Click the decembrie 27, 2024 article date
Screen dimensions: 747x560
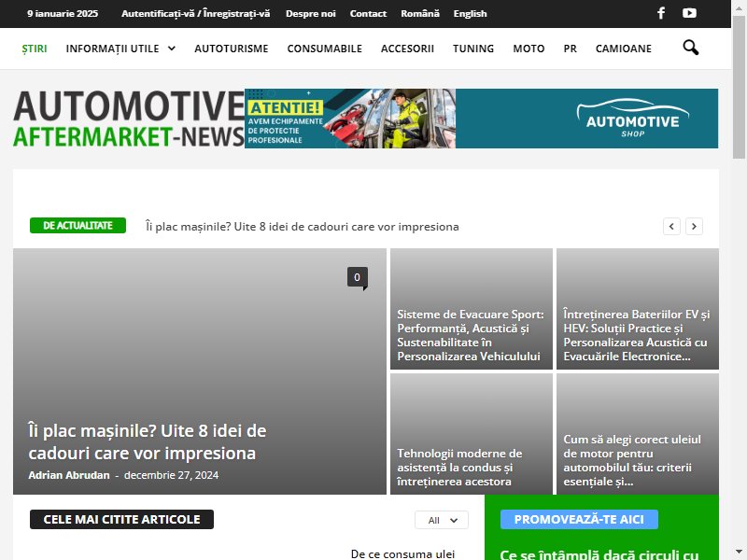[x=172, y=475]
